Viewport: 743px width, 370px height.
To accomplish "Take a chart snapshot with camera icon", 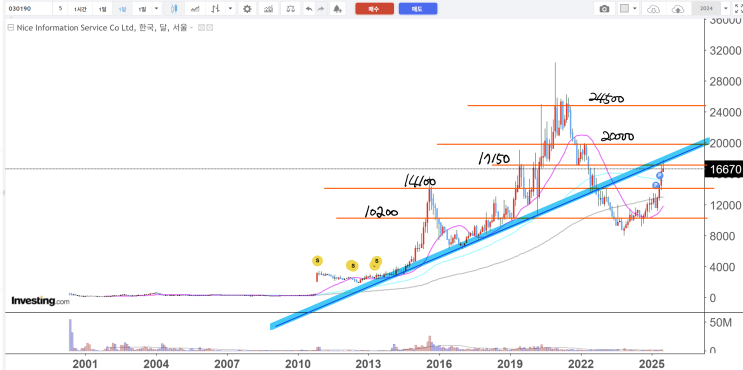I will pos(605,9).
